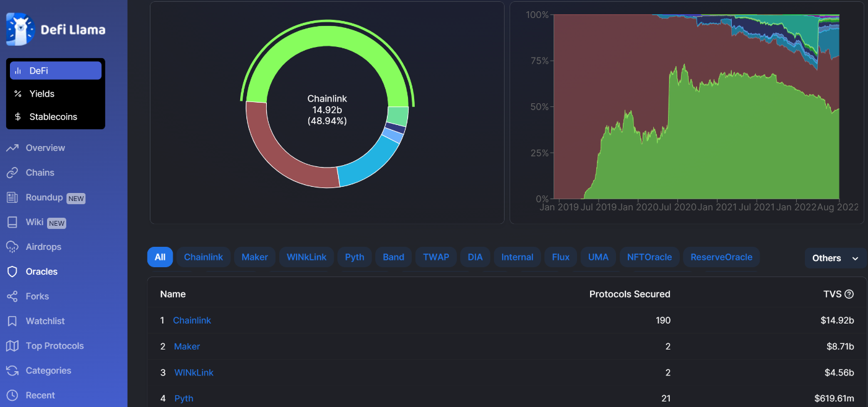Viewport: 868px width, 407px height.
Task: Click the Airdrops cloud icon
Action: tap(12, 247)
